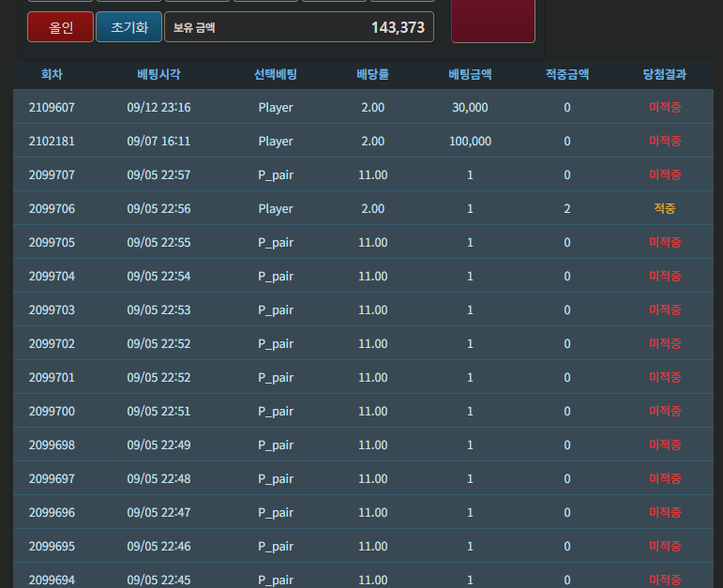Click odds 2.00 in row 2099706
The width and height of the screenshot is (723, 588).
coord(372,208)
